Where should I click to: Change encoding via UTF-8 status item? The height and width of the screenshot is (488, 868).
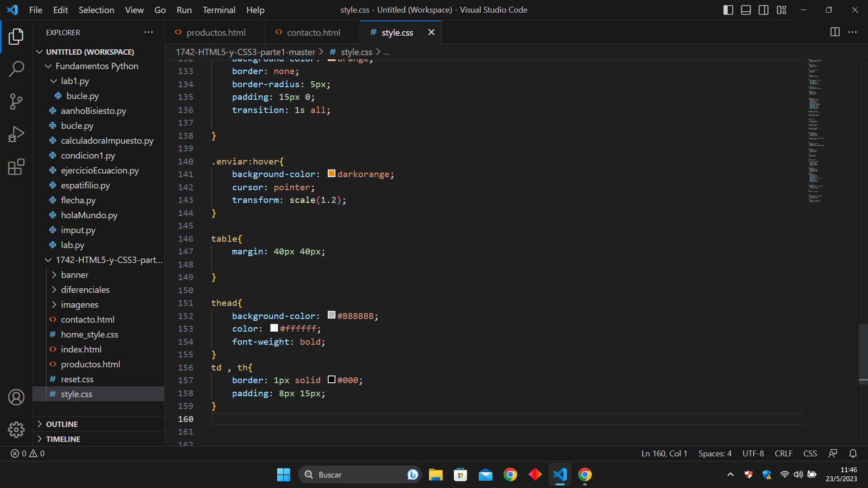[x=753, y=453]
